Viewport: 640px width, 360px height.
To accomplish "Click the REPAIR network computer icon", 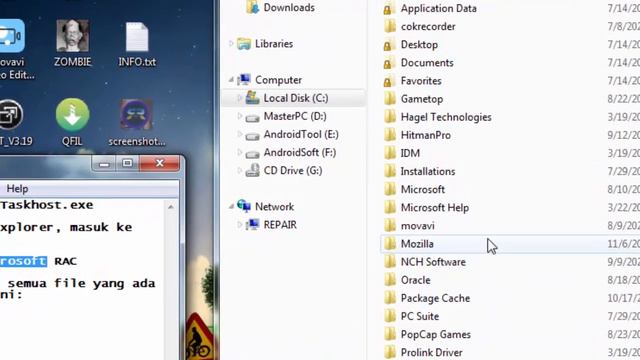I will pyautogui.click(x=252, y=224).
